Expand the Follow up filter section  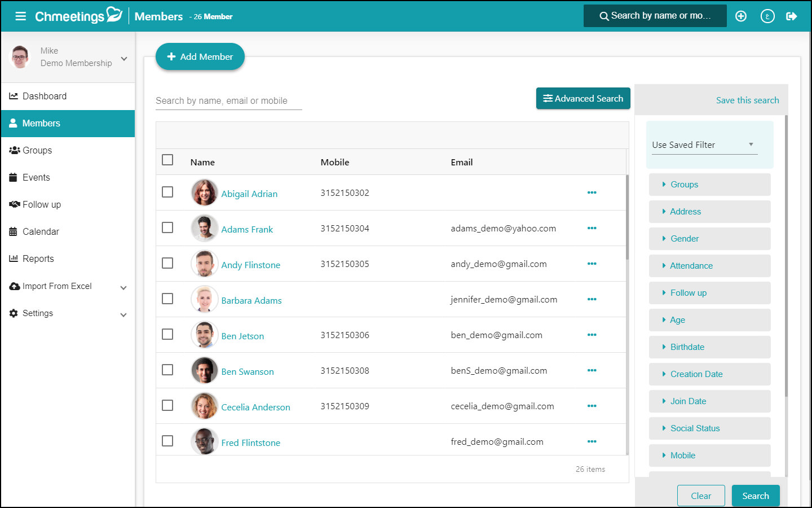tap(709, 293)
